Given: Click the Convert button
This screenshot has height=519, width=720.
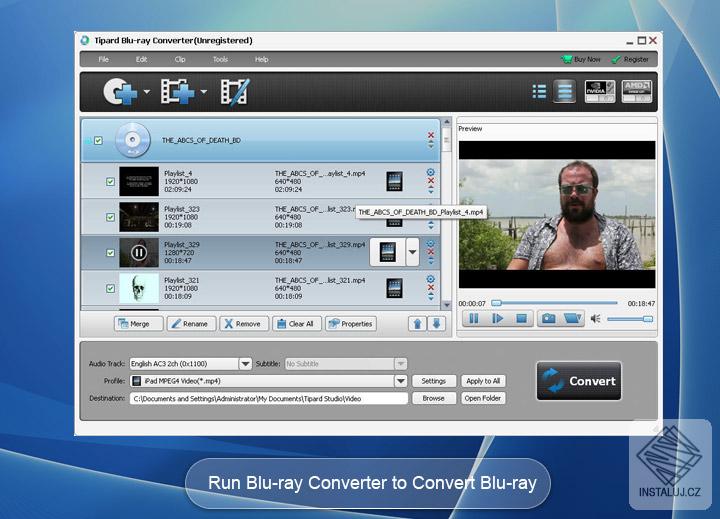Looking at the screenshot, I should [x=579, y=381].
